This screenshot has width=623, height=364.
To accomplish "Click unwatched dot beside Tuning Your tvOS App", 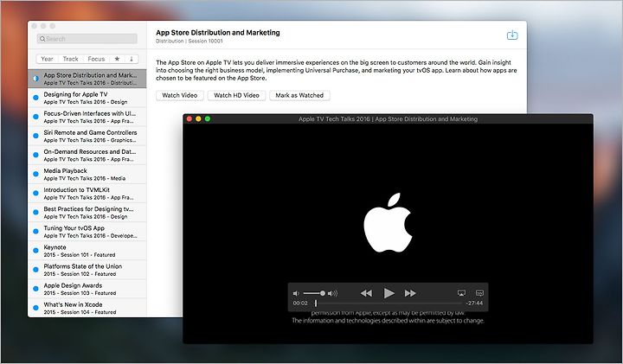I will pos(35,231).
